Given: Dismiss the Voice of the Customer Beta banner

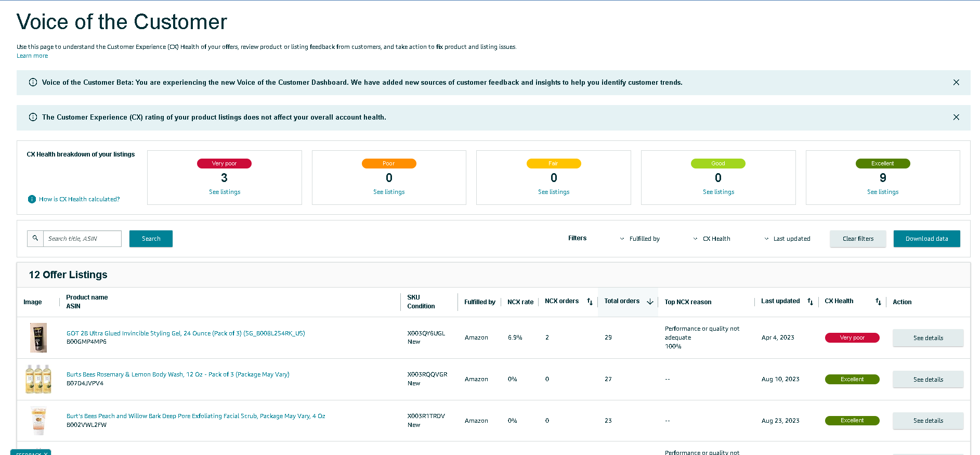Looking at the screenshot, I should point(956,82).
